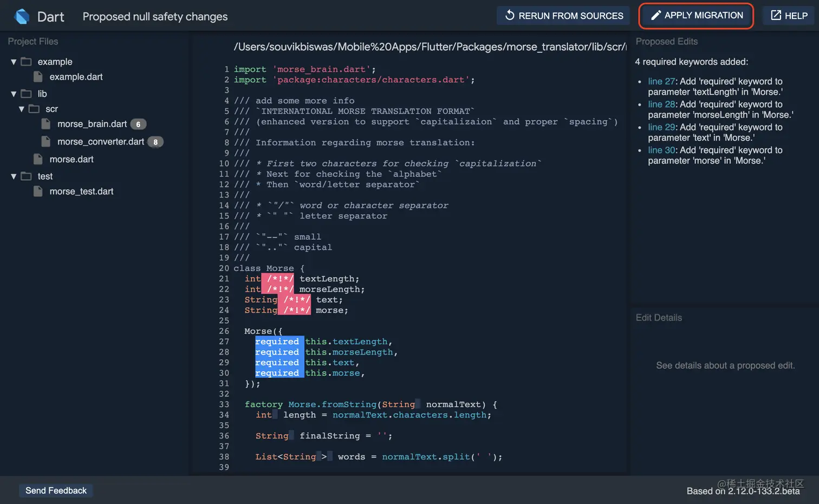Image resolution: width=819 pixels, height=504 pixels.
Task: Collapse the test folder arrow
Action: click(14, 177)
